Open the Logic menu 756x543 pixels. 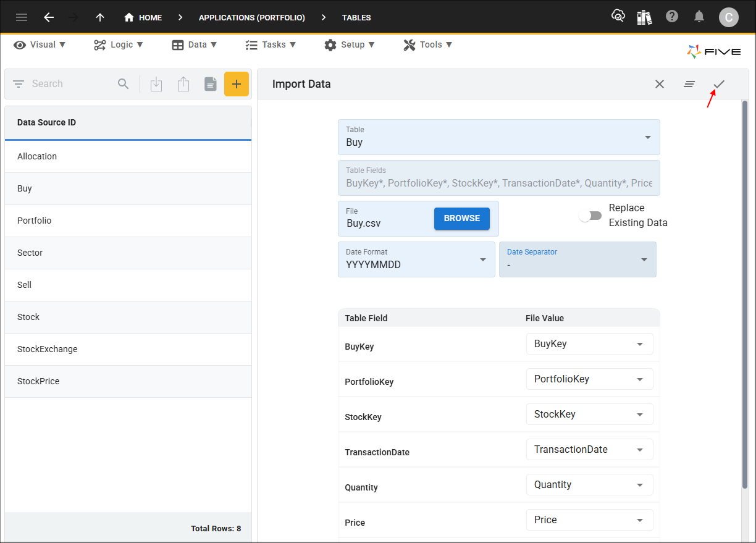(119, 44)
